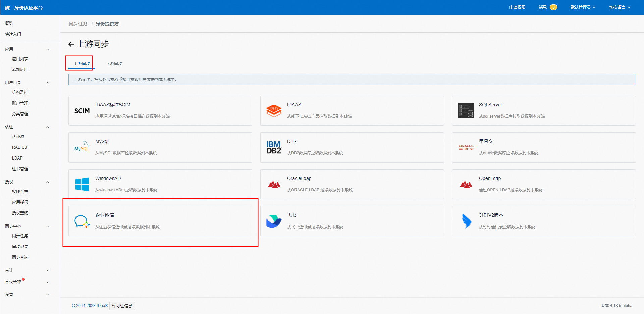This screenshot has height=314, width=644.
Task: Click the back arrow beside 上游同步 title
Action: [x=71, y=44]
